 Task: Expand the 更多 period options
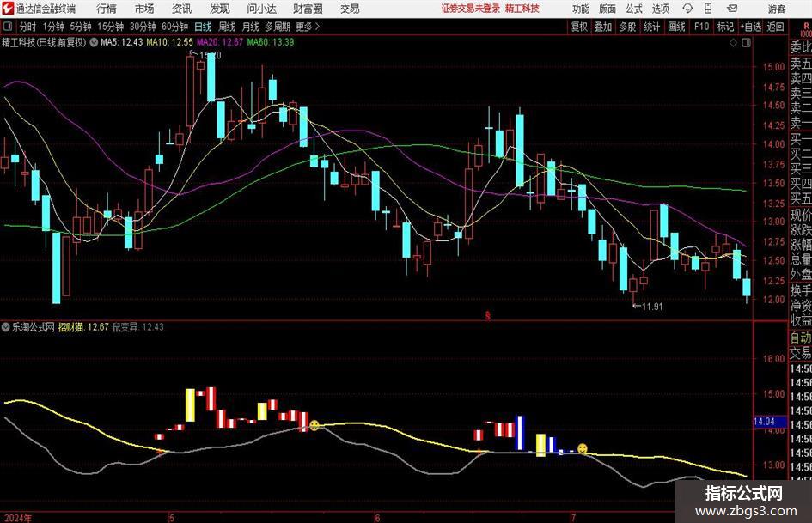pyautogui.click(x=308, y=27)
